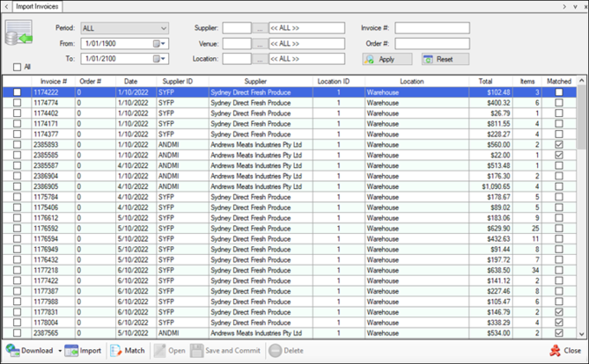Click Warehouse cell in invoice 1178004 row

(x=417, y=323)
